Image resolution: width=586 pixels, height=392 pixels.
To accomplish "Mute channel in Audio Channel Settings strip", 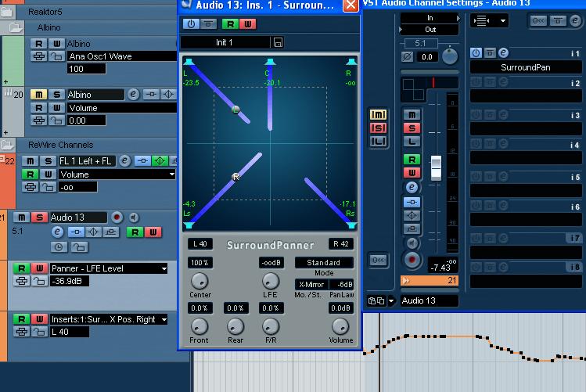I will (412, 115).
